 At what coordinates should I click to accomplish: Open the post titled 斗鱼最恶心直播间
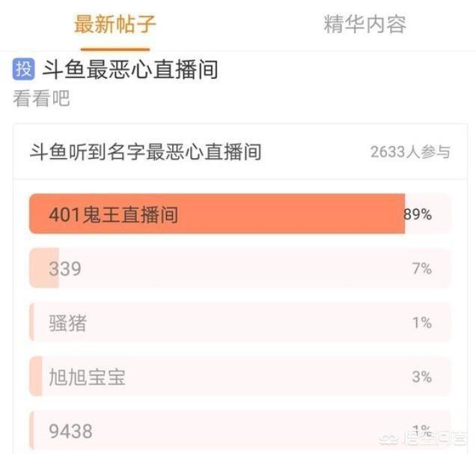130,69
